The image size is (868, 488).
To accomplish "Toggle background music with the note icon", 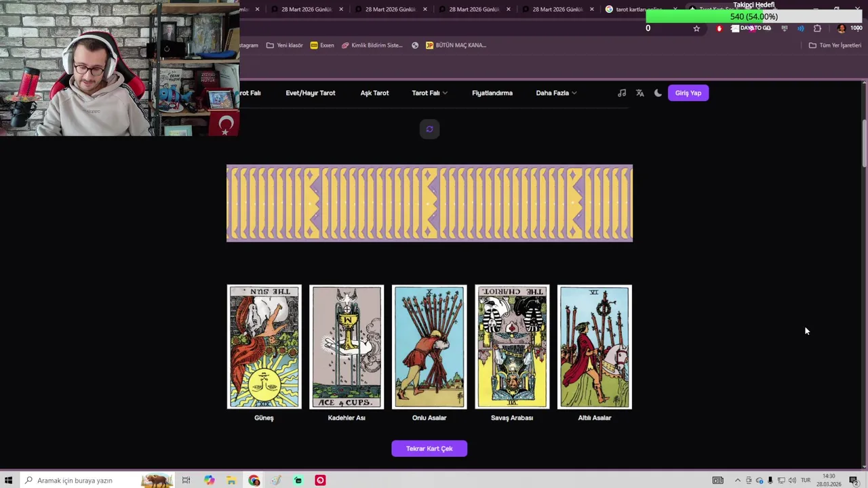I will [x=622, y=93].
